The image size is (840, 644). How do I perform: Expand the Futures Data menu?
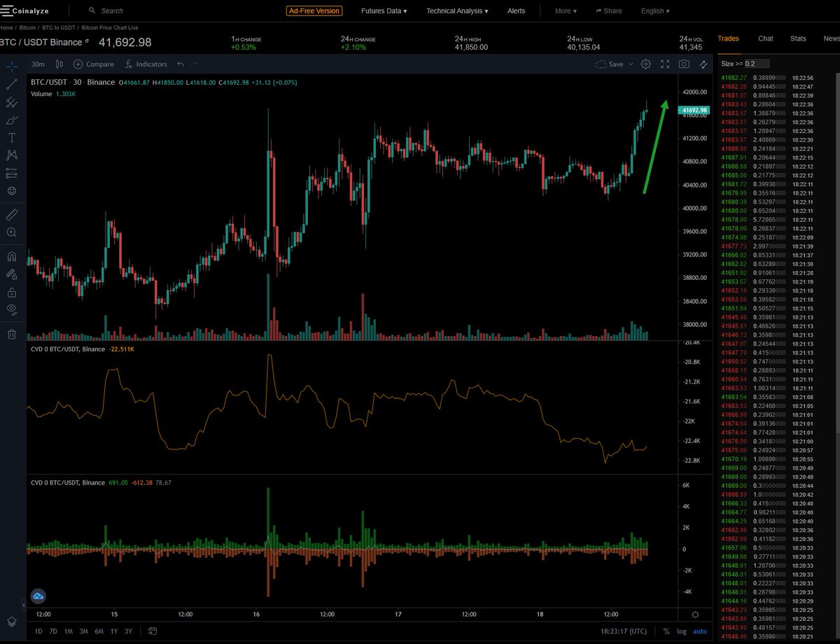coord(384,11)
